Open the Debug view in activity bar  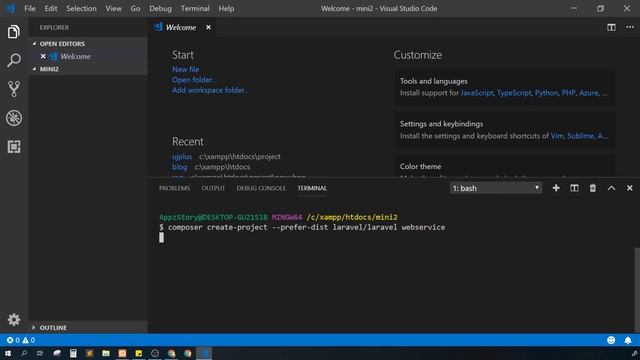click(x=13, y=118)
